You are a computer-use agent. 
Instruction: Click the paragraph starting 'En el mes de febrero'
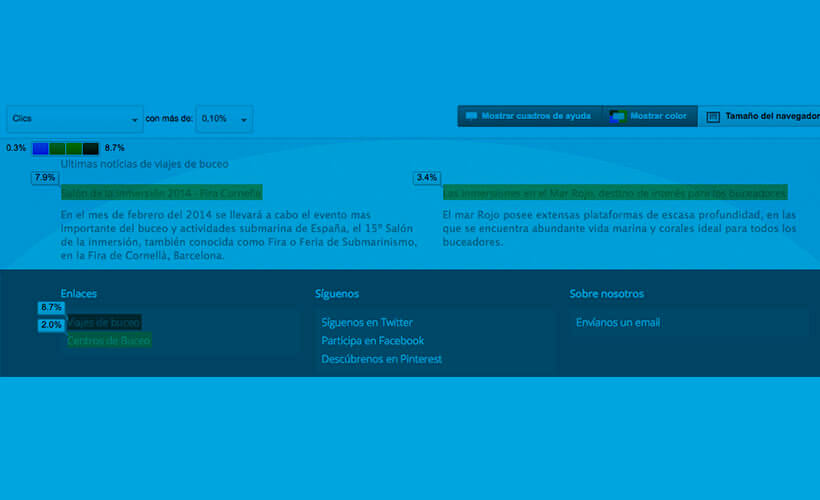[x=239, y=235]
